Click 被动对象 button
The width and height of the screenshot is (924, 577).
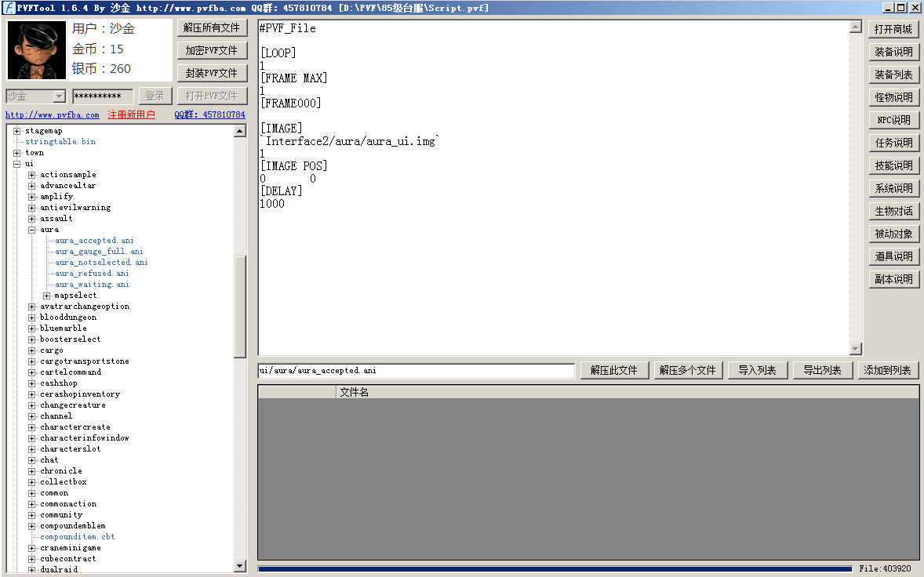pos(893,234)
